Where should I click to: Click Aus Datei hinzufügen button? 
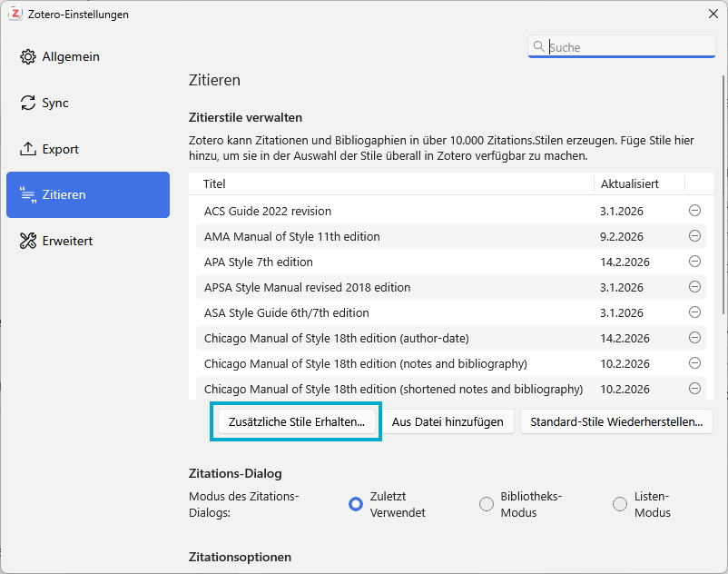[x=448, y=421]
